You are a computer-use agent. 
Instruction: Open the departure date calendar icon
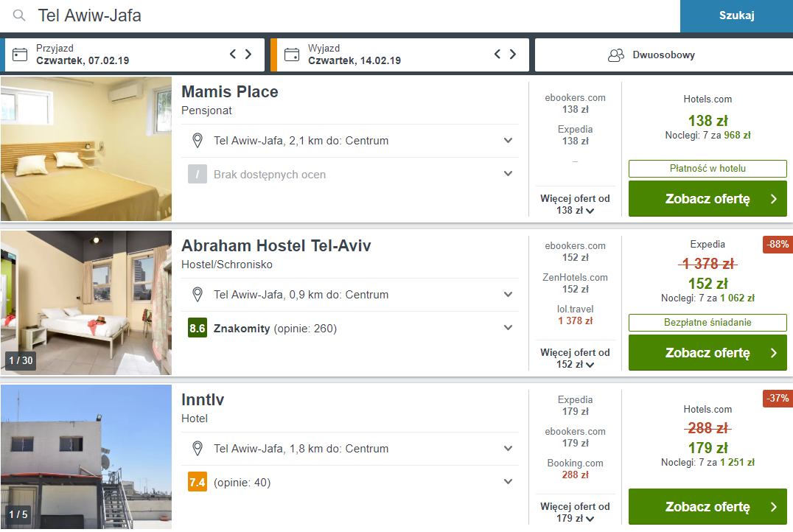[x=292, y=55]
